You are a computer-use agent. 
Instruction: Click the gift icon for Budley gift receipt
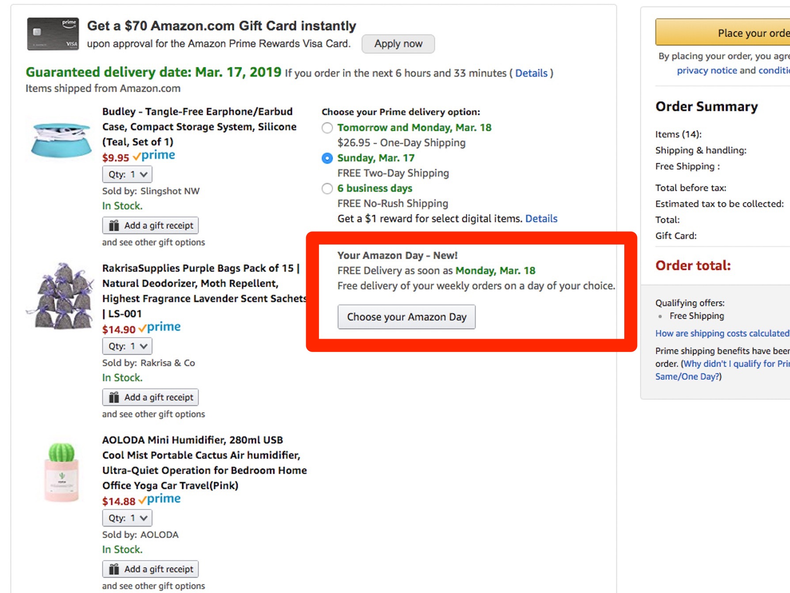click(x=114, y=226)
